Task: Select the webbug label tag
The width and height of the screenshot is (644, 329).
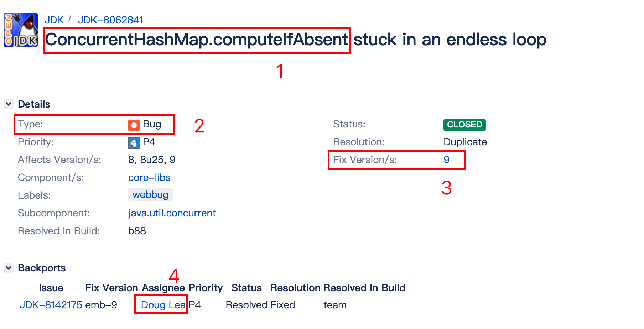Action: point(150,195)
